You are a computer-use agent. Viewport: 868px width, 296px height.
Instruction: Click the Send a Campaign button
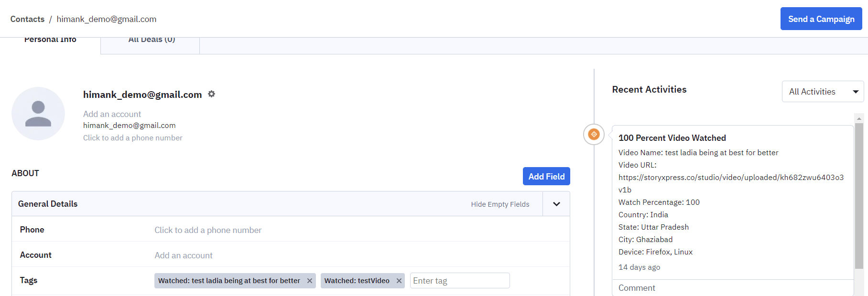coord(821,19)
